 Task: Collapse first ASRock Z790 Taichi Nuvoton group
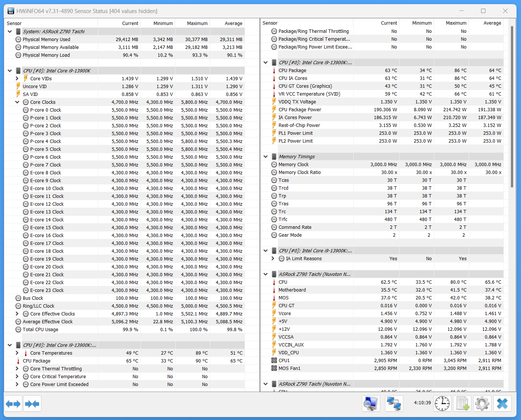266,274
